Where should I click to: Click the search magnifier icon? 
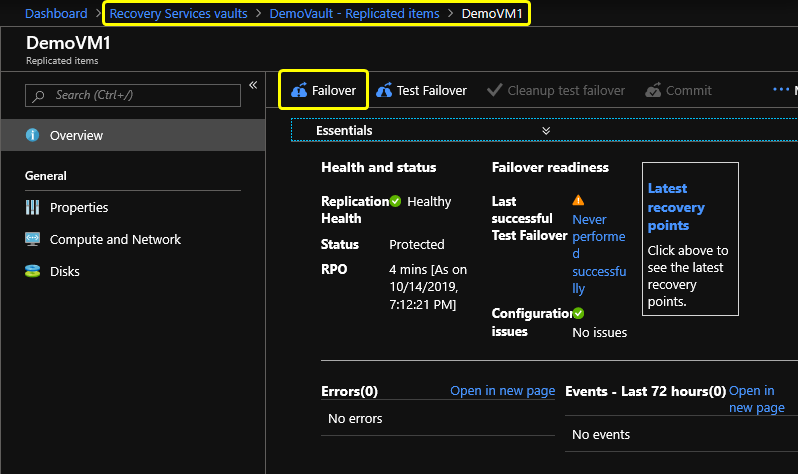tap(38, 96)
